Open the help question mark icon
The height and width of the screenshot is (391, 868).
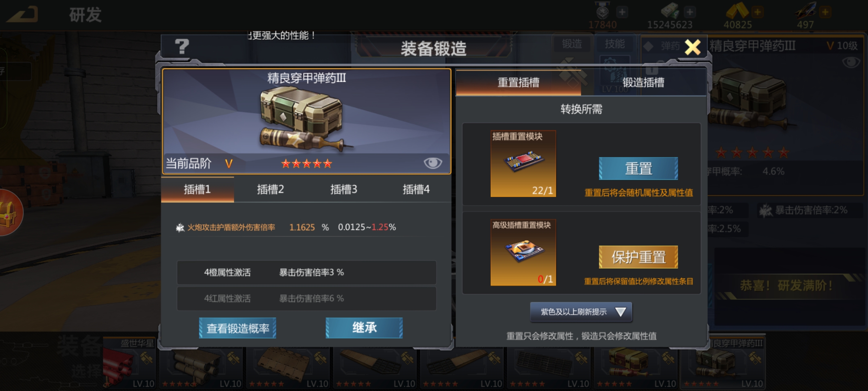(182, 47)
